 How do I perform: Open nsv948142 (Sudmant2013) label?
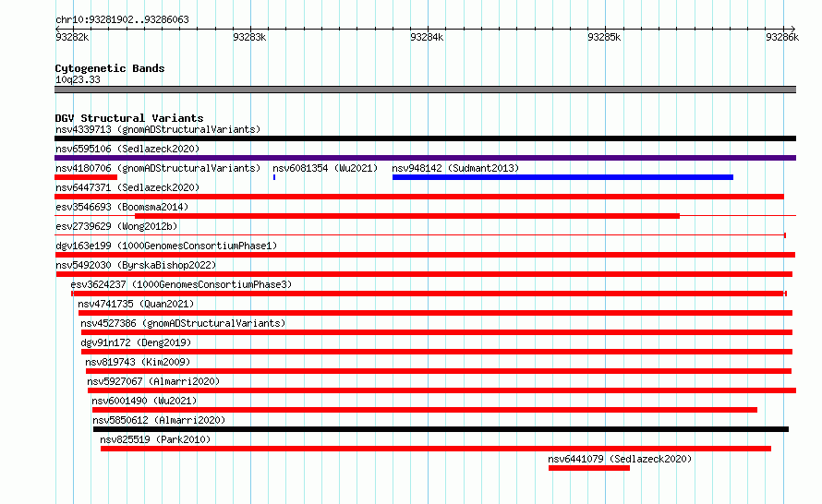pos(455,168)
